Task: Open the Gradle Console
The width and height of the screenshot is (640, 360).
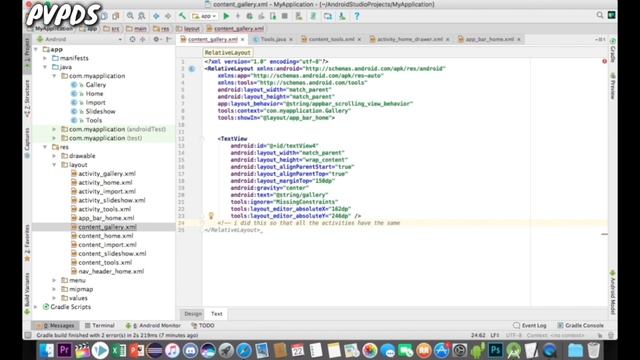Action: 580,326
